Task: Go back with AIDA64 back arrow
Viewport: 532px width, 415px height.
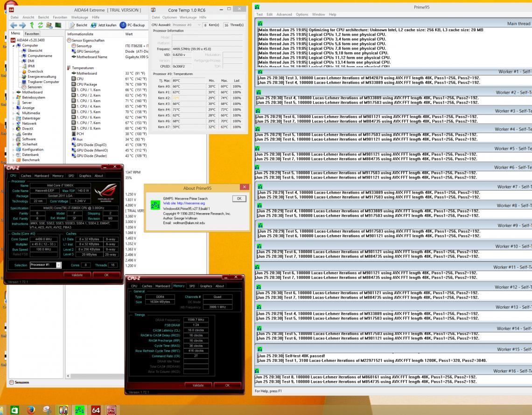Action: pyautogui.click(x=14, y=25)
